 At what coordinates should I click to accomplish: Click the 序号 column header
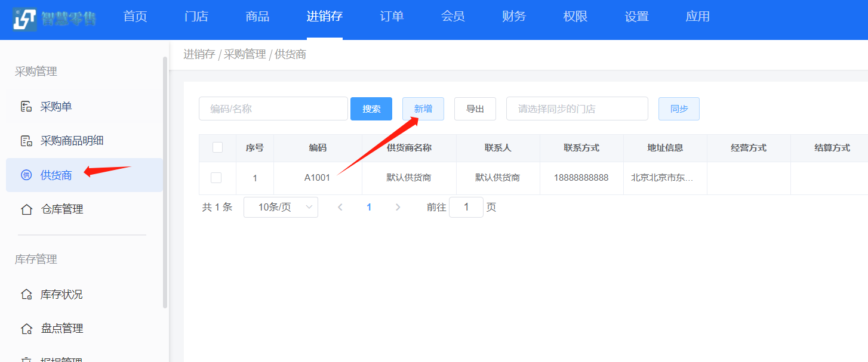tap(255, 148)
